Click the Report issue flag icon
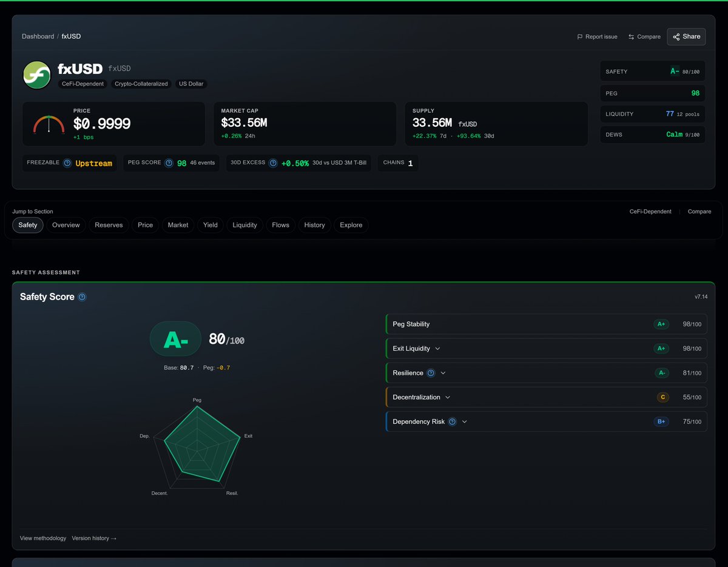The height and width of the screenshot is (567, 728). (580, 37)
